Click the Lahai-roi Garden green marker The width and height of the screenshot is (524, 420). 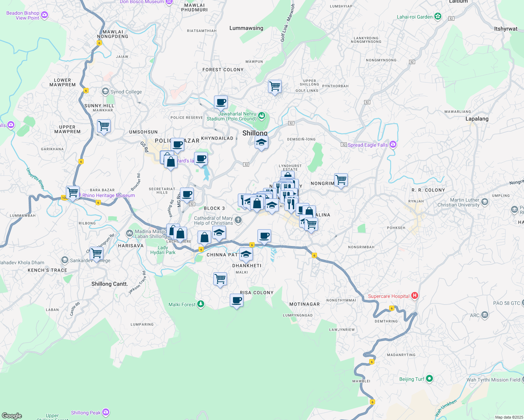[437, 16]
